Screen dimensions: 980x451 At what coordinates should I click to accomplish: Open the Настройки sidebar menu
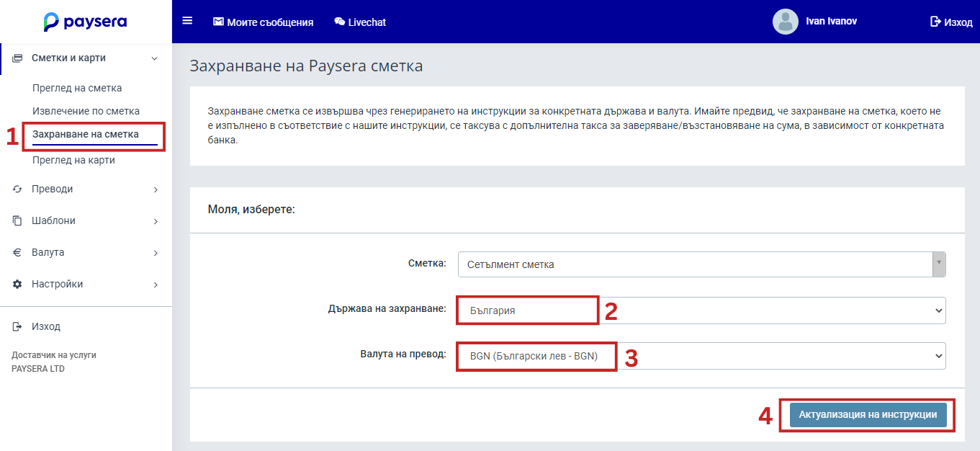click(x=86, y=285)
